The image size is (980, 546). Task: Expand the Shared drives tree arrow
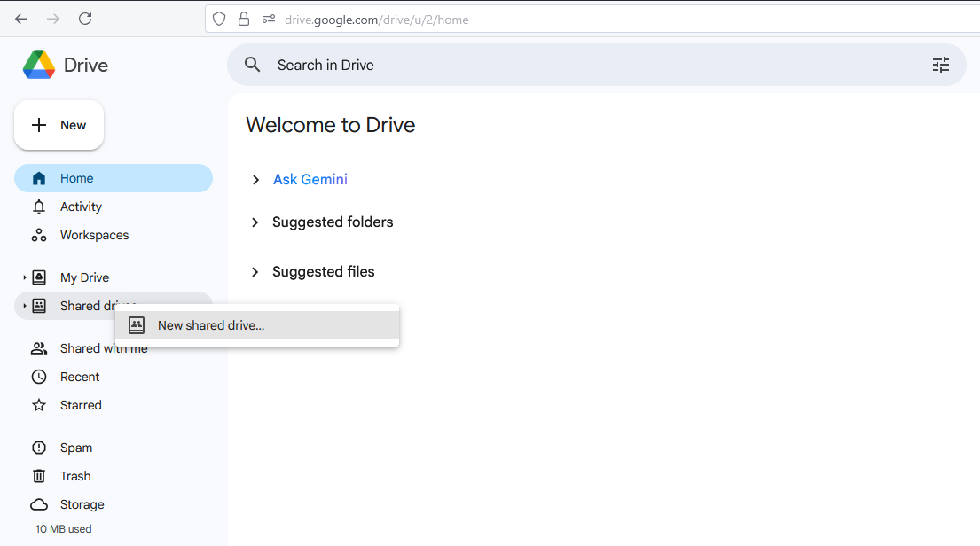pos(25,306)
